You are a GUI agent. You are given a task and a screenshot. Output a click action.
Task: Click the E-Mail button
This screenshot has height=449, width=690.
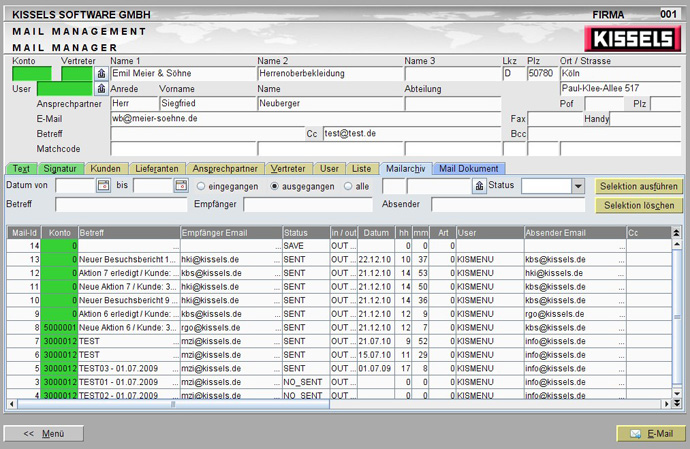651,434
